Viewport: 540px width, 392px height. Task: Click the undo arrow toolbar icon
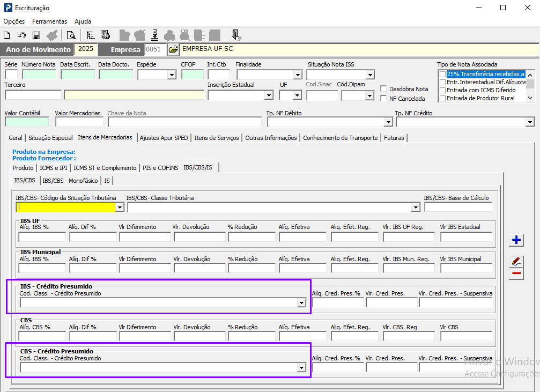(21, 35)
